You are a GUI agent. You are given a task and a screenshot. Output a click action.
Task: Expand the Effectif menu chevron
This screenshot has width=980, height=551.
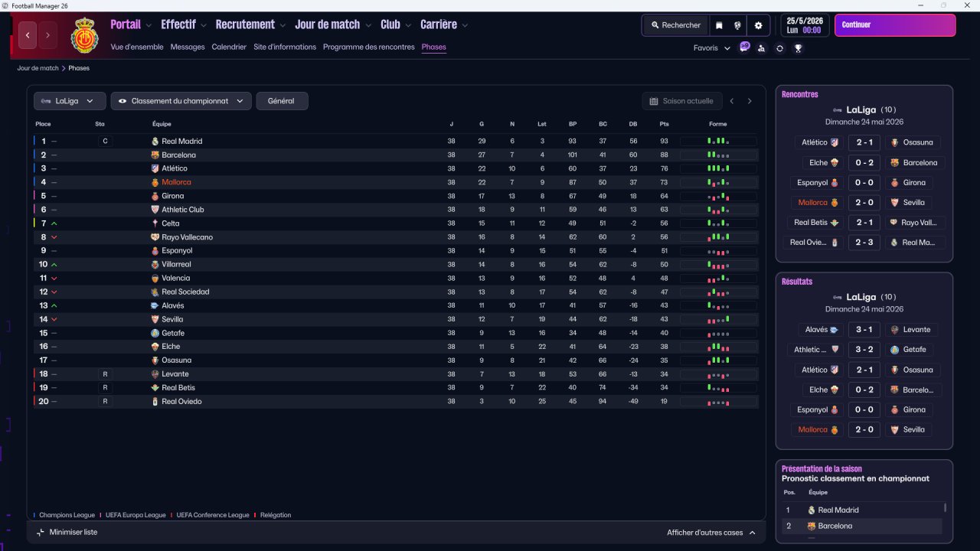(x=204, y=25)
